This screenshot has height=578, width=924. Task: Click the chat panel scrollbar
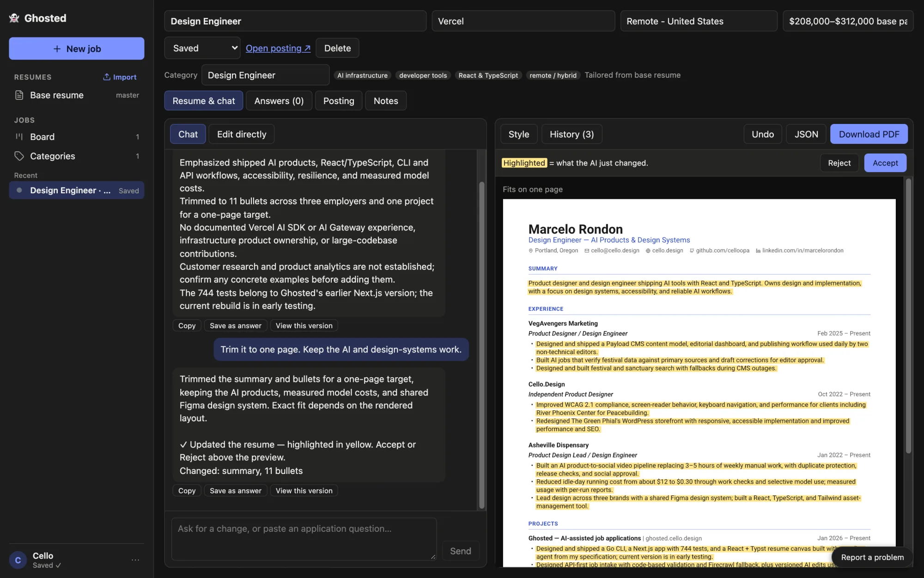[482, 344]
